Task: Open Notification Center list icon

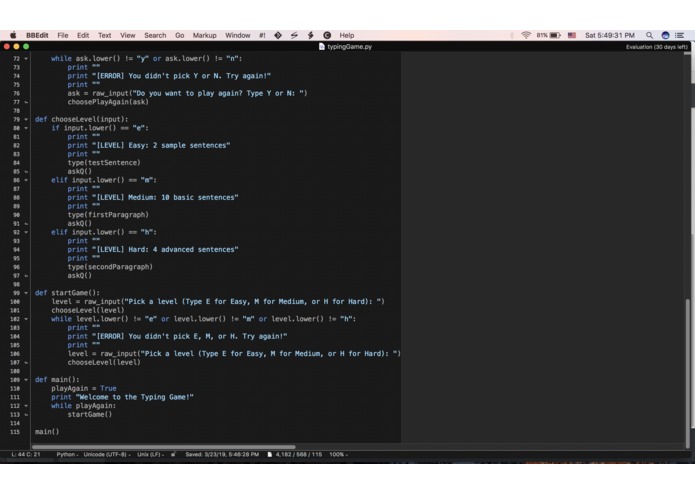Action: [679, 35]
